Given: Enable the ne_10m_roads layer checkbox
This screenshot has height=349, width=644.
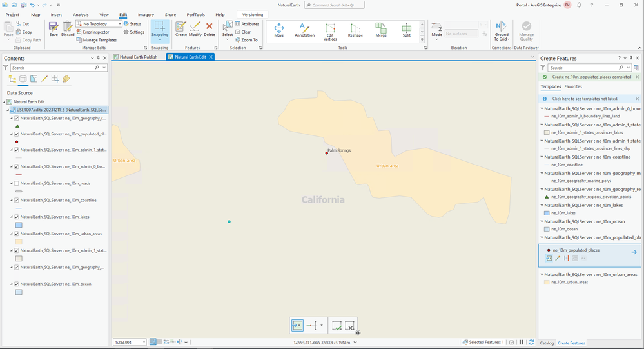Looking at the screenshot, I should click(16, 183).
